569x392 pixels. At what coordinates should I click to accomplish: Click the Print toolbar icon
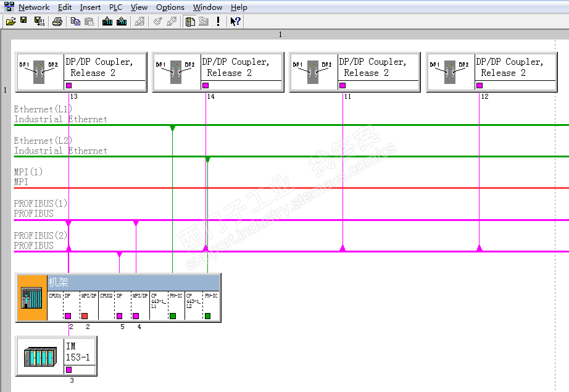(57, 22)
